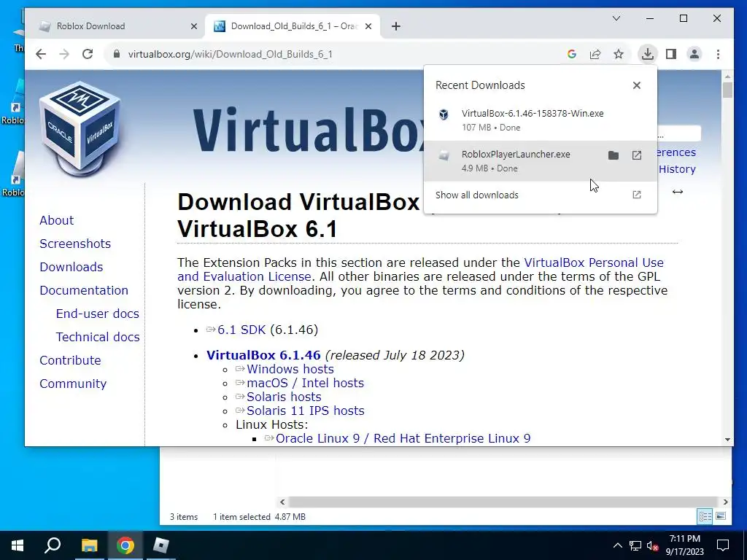Toggle the Chrome downloads button
The image size is (747, 560).
[648, 54]
